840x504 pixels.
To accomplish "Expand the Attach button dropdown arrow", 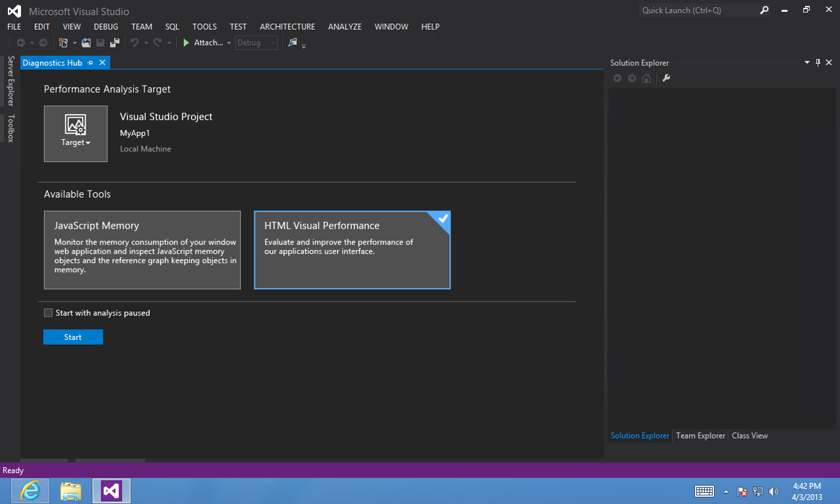I will coord(229,43).
